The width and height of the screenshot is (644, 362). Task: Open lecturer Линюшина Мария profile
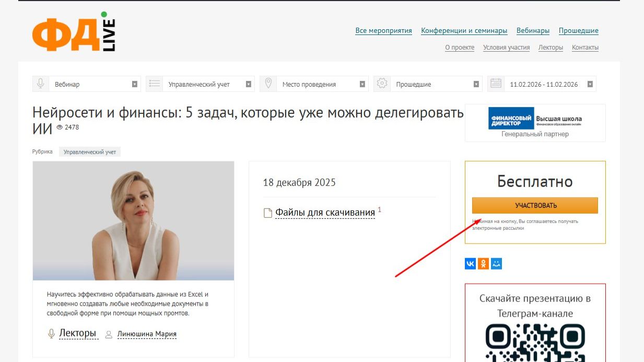point(147,334)
